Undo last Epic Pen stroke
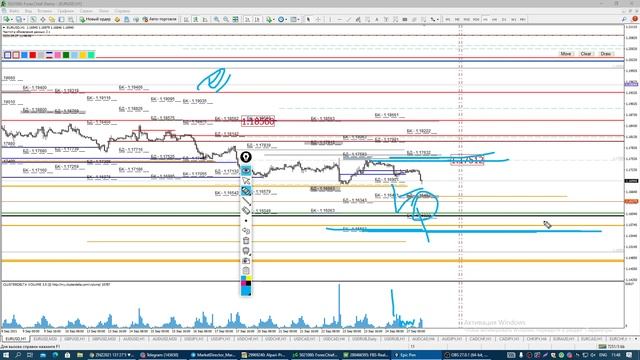This screenshot has width=640, height=360. 246,231
